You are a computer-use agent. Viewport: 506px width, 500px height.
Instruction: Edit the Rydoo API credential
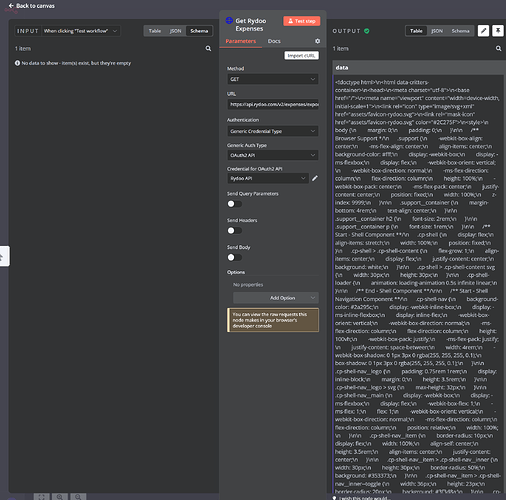[315, 178]
